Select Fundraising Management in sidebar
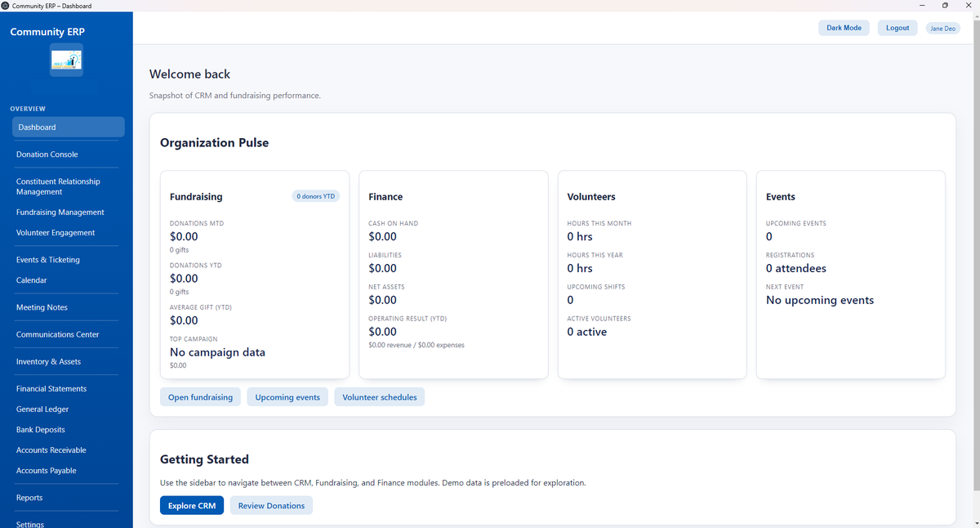This screenshot has width=980, height=528. (x=60, y=213)
